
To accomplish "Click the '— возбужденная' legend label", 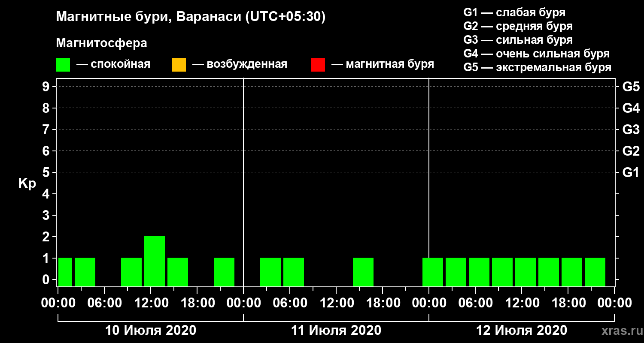I will tap(240, 65).
